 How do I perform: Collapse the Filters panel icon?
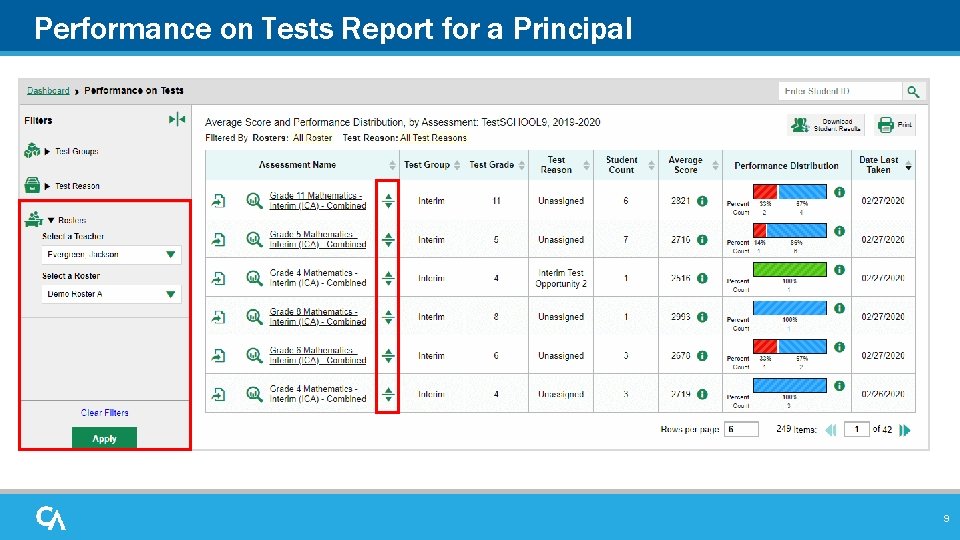point(177,119)
